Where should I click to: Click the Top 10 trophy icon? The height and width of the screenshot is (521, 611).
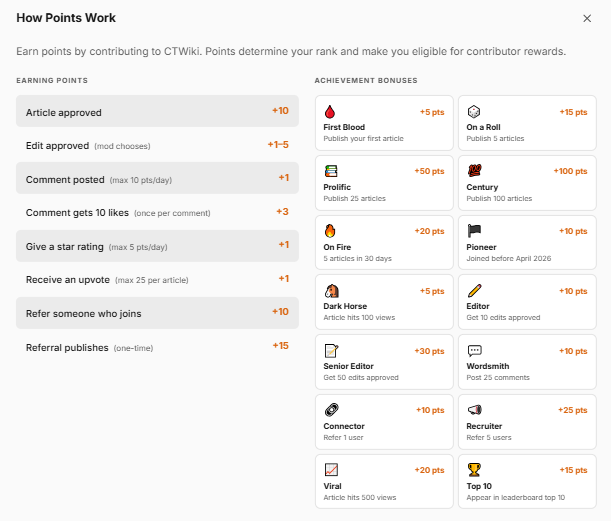pyautogui.click(x=474, y=470)
